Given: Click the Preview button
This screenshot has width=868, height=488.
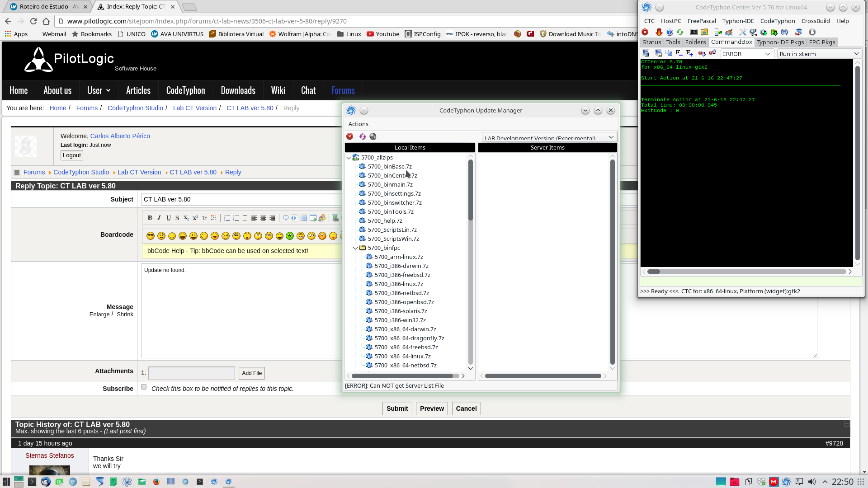Looking at the screenshot, I should pos(432,408).
